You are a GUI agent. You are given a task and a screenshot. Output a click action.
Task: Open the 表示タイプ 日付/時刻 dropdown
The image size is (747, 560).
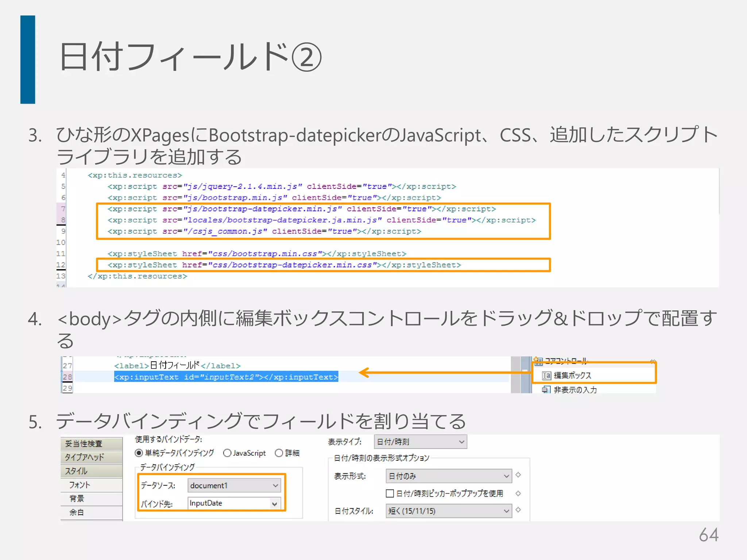point(421,442)
